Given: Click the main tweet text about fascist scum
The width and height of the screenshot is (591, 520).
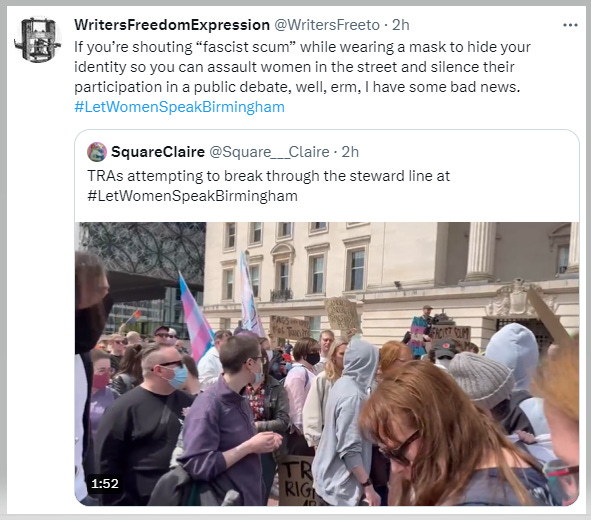Looking at the screenshot, I should point(302,67).
